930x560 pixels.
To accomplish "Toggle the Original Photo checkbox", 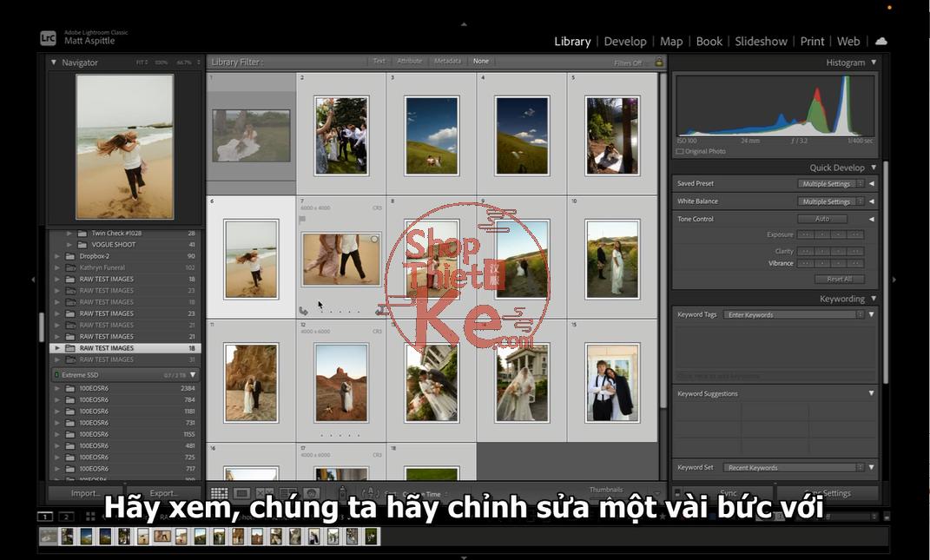I will click(679, 151).
